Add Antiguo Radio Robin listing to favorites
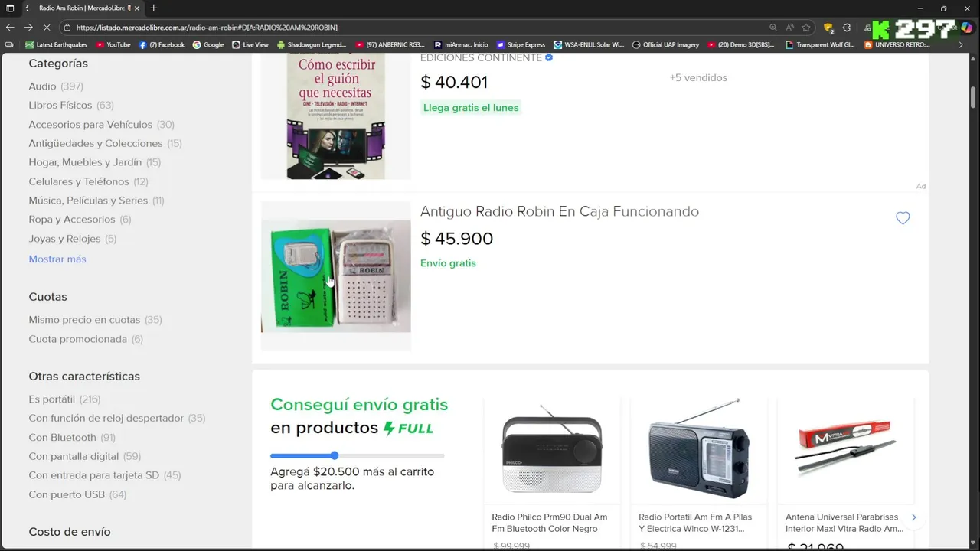Screen dimensions: 980x551 pyautogui.click(x=903, y=218)
